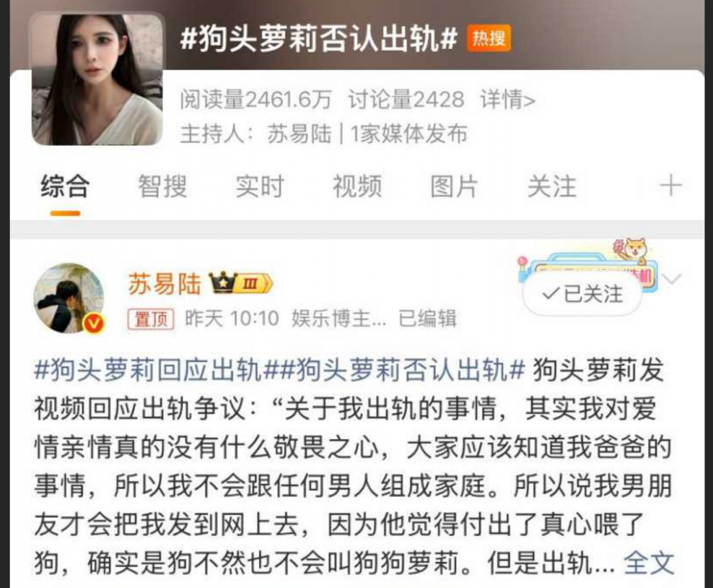Tap the 置顶 pinned label icon

(151, 319)
